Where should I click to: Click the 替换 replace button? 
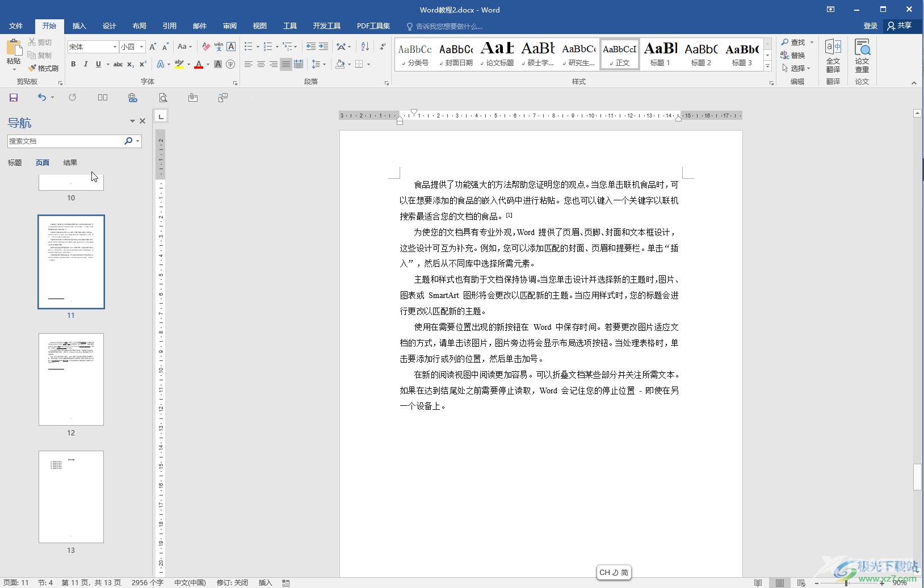click(793, 55)
